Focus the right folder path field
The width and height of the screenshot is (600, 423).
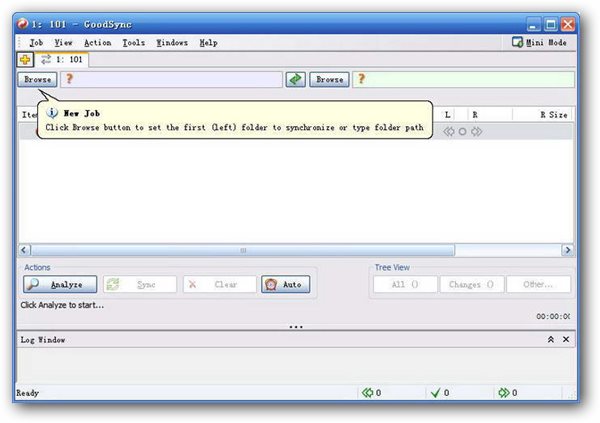point(463,80)
